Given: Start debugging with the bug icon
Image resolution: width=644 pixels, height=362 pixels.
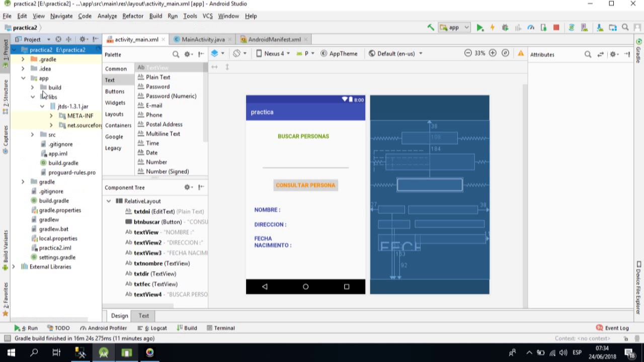Looking at the screenshot, I should point(505,28).
